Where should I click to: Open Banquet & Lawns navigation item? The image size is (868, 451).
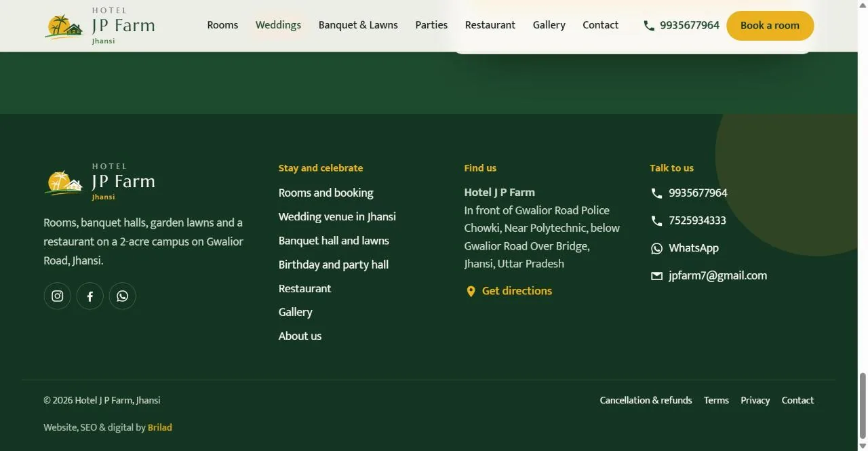coord(358,25)
